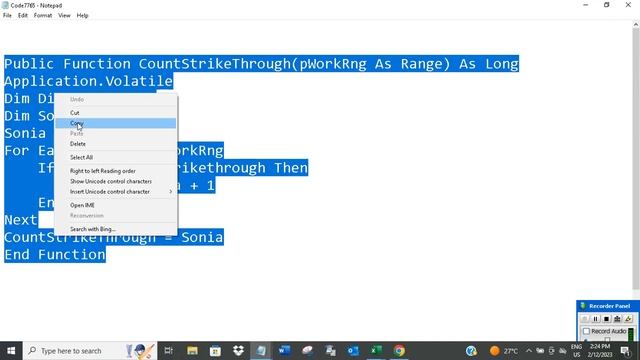Tick the Record Audio checkbox

tap(587, 331)
